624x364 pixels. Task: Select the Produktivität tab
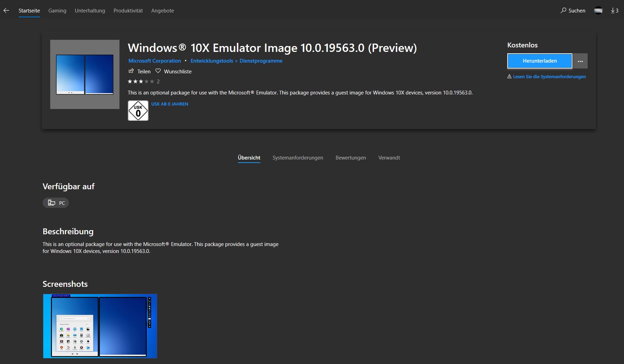coord(128,11)
